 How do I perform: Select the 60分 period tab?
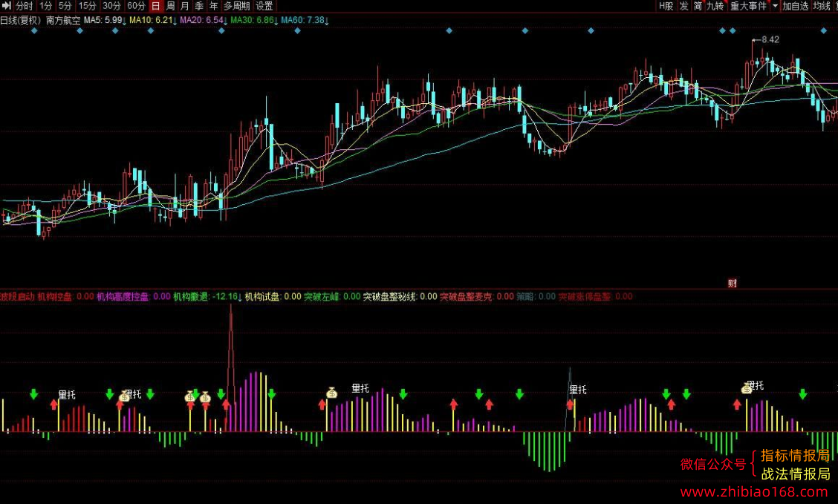click(136, 6)
